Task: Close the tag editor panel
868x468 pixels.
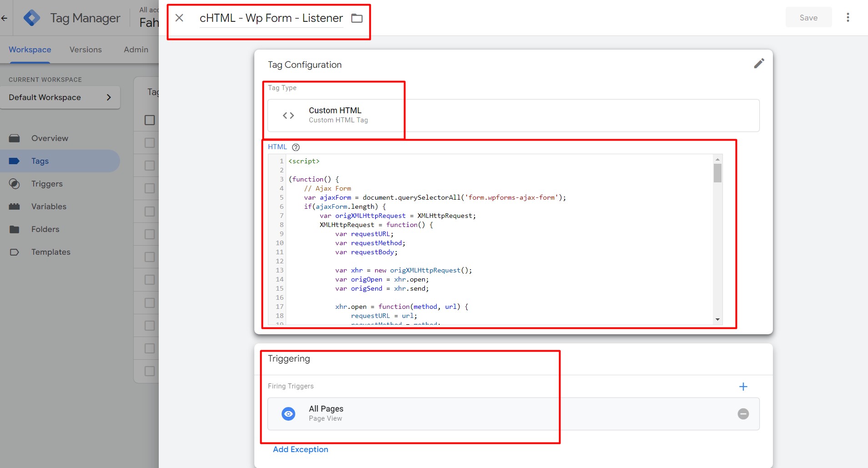Action: coord(179,18)
